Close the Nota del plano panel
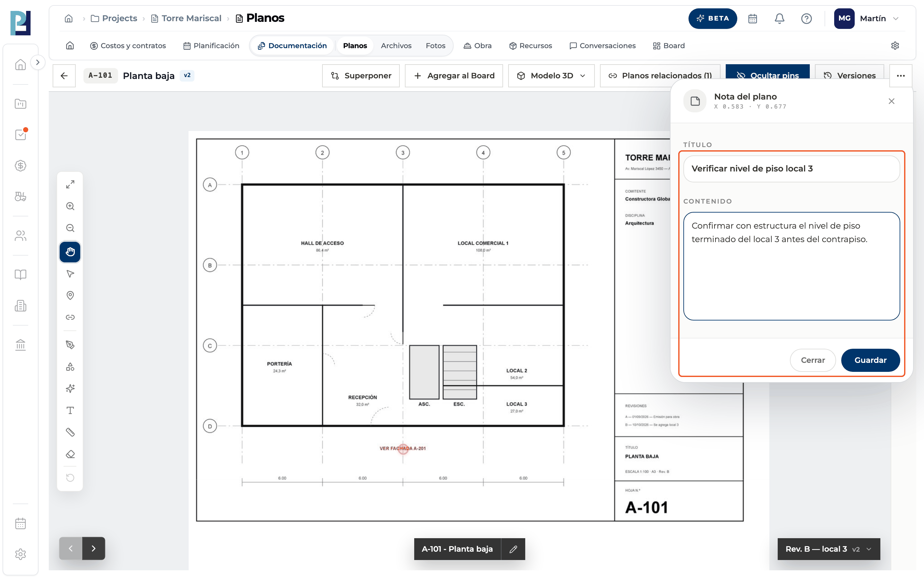924x578 pixels. (x=891, y=101)
